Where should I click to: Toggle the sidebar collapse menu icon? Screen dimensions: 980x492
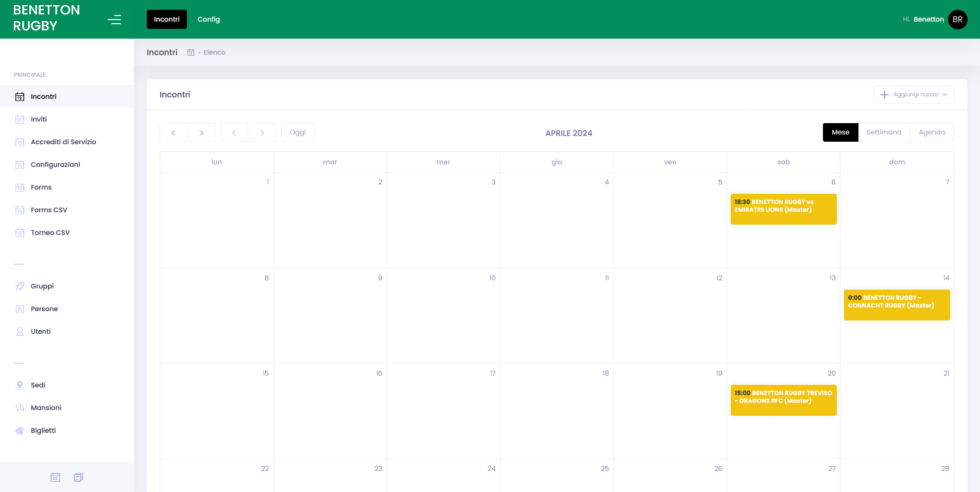[x=114, y=20]
